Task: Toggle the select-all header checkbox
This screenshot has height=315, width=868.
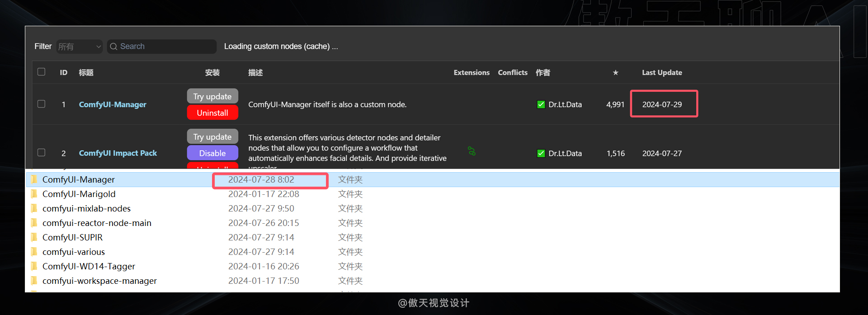Action: [x=42, y=72]
